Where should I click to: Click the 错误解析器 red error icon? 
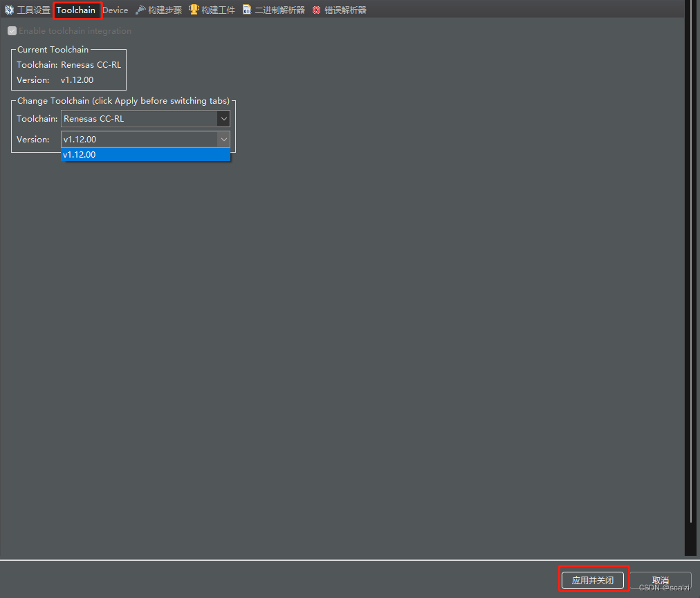click(316, 9)
